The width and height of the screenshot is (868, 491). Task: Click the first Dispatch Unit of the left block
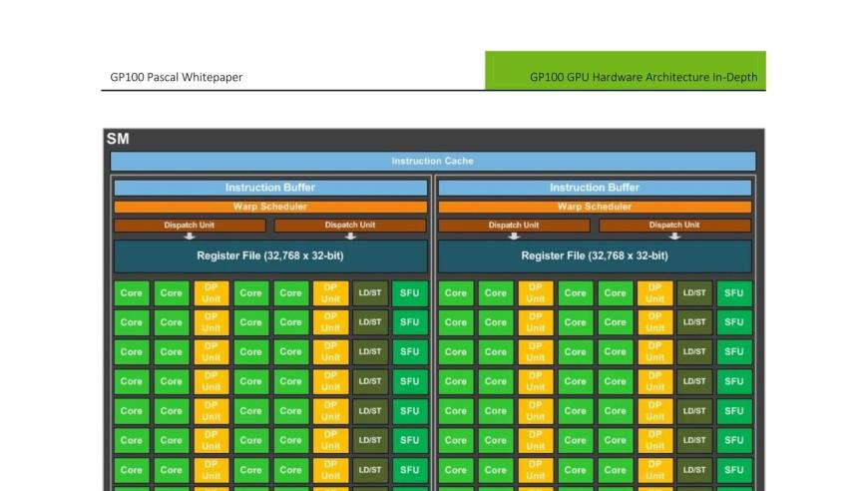[190, 226]
